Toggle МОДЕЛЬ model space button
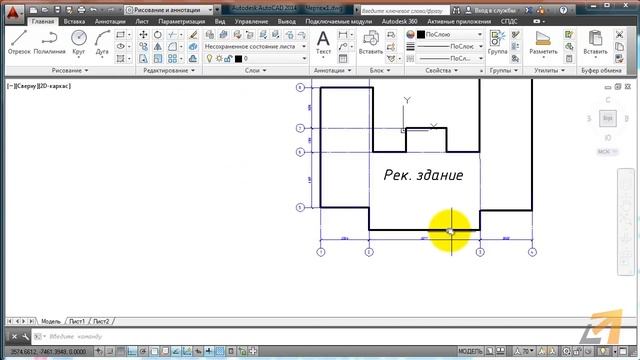The height and width of the screenshot is (360, 640). (470, 351)
